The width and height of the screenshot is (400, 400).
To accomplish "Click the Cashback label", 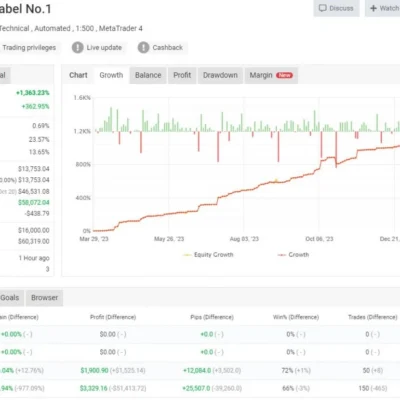I will pyautogui.click(x=168, y=48).
